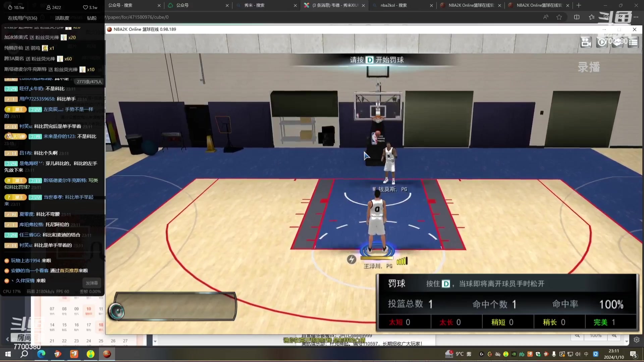Click the replay playback icon in game

602,42
